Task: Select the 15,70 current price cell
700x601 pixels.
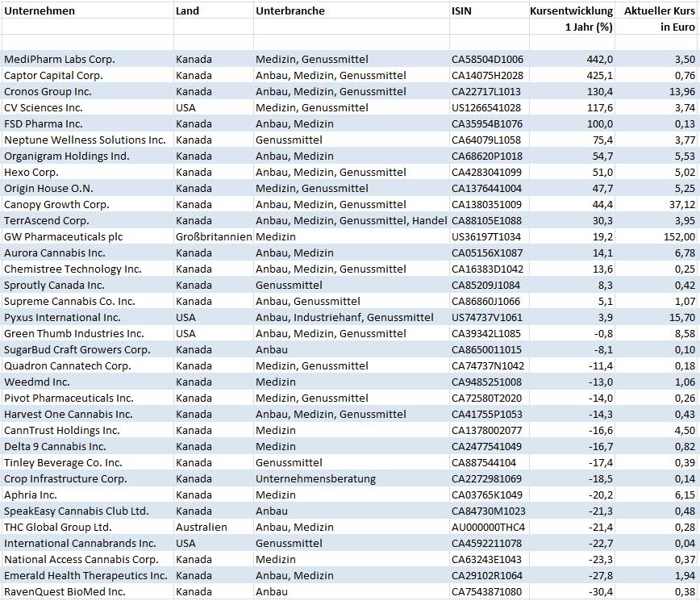Action: [656, 317]
